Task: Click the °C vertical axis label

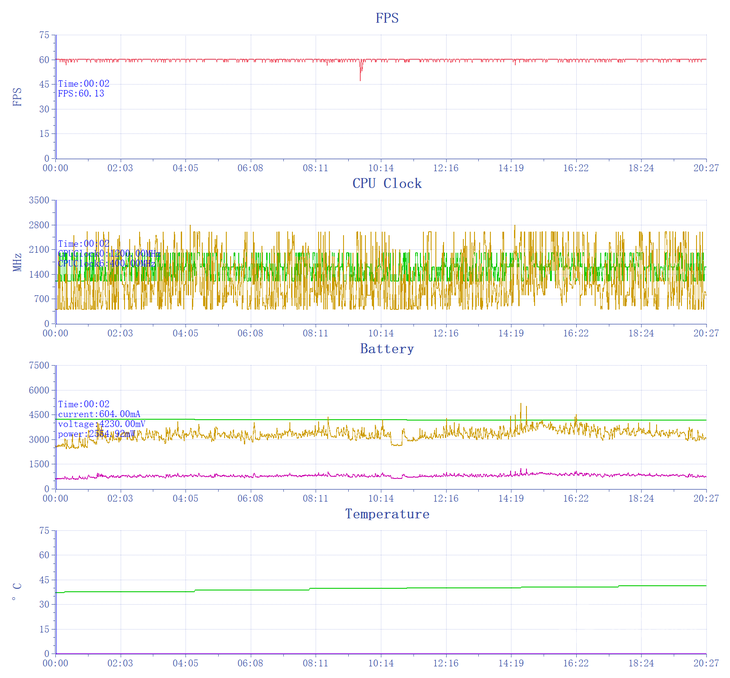Action: click(16, 593)
